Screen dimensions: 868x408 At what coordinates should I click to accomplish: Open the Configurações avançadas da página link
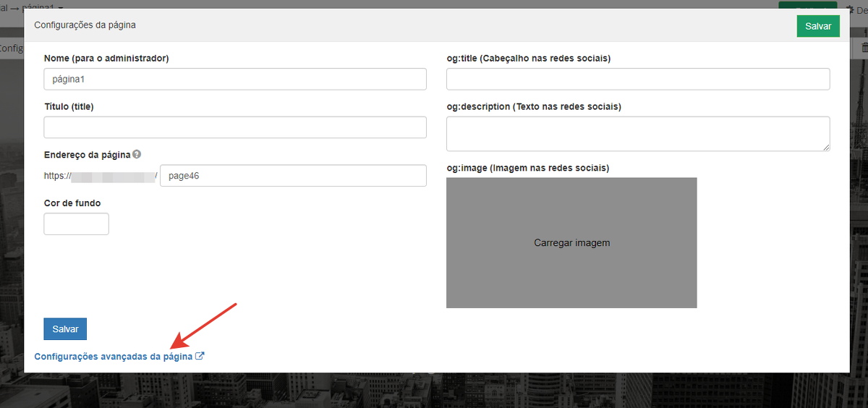(x=114, y=357)
